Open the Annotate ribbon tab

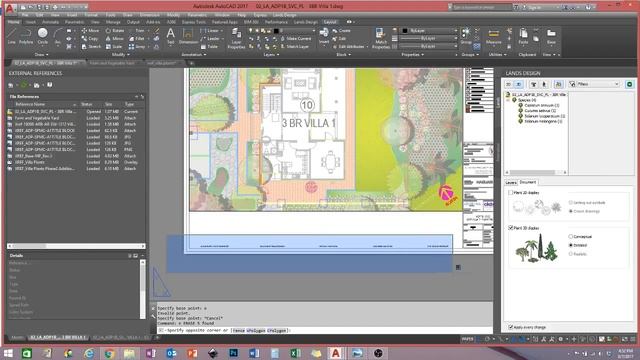click(x=51, y=22)
